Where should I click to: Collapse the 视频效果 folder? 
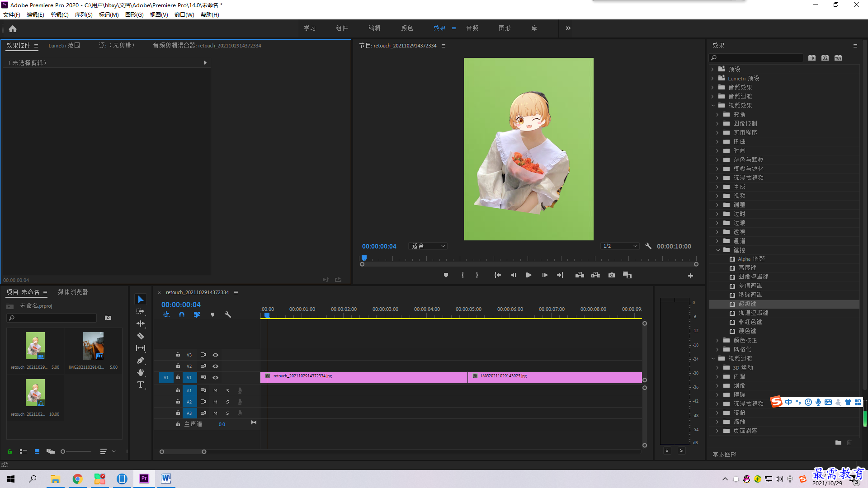(713, 105)
